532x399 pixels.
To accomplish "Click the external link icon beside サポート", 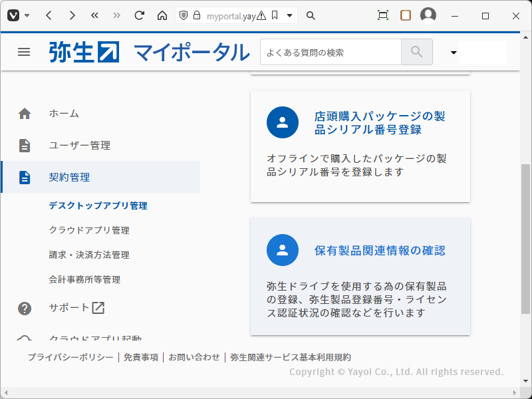I will tap(98, 308).
